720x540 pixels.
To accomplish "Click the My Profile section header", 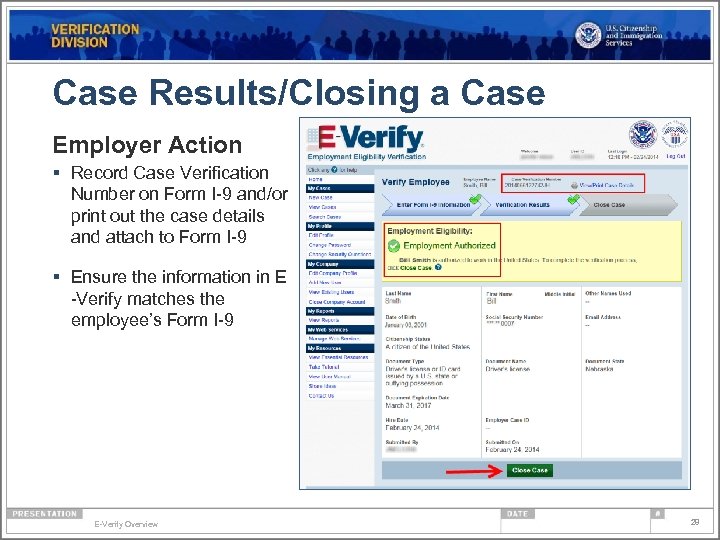I will [x=340, y=226].
